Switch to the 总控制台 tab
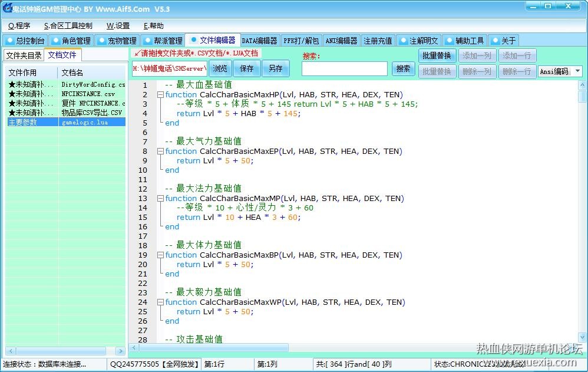 (x=25, y=41)
